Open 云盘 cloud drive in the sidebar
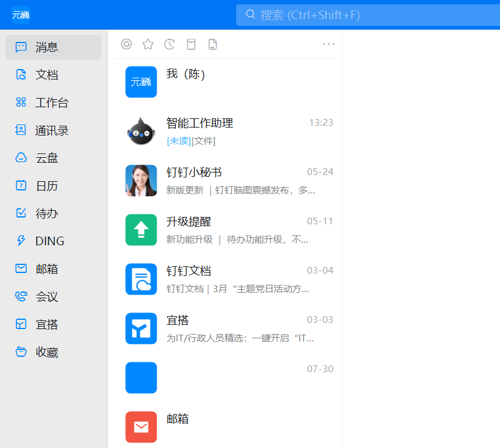 pos(53,158)
